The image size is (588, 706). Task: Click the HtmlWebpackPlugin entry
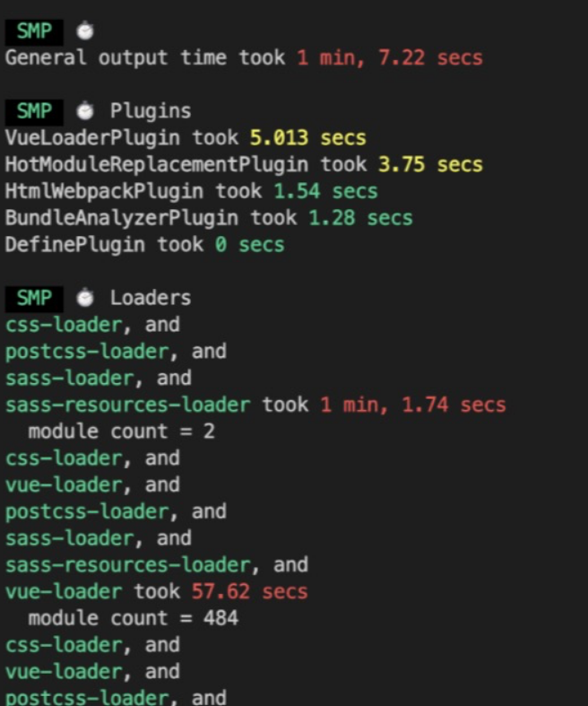(103, 191)
